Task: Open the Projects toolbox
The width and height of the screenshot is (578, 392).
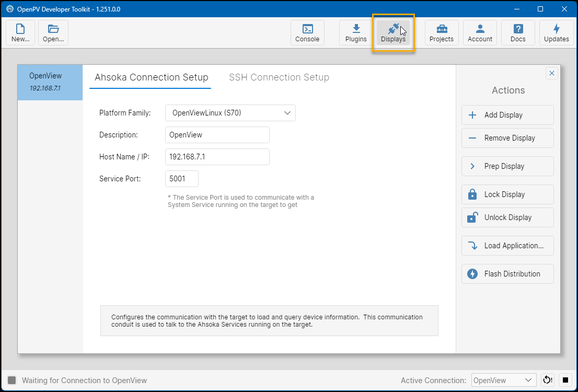Action: [442, 33]
